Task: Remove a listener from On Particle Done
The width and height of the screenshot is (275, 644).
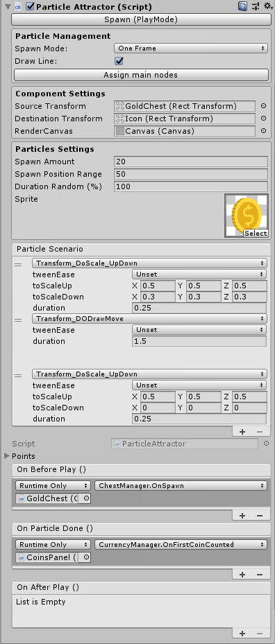Action: pyautogui.click(x=259, y=575)
